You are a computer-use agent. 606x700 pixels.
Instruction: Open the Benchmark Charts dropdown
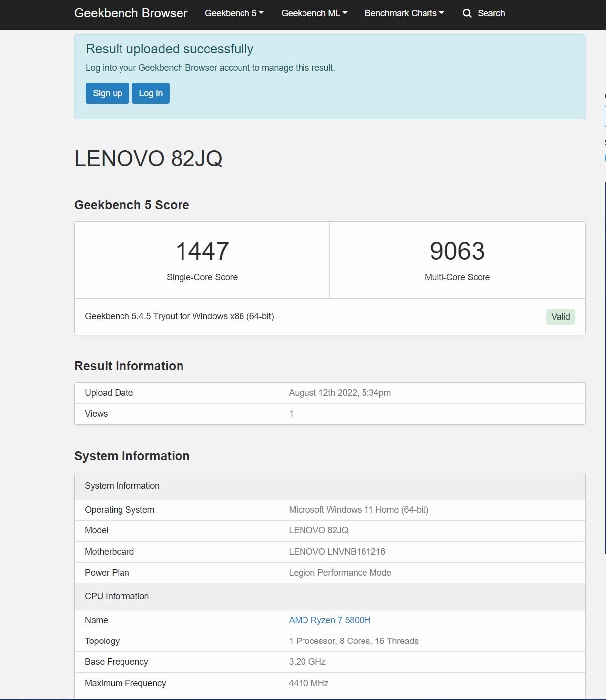click(x=405, y=13)
